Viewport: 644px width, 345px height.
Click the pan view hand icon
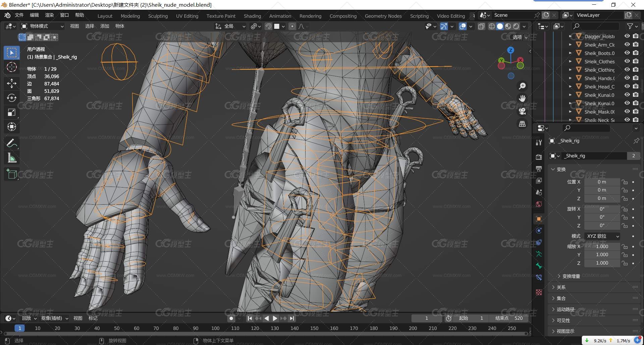522,98
